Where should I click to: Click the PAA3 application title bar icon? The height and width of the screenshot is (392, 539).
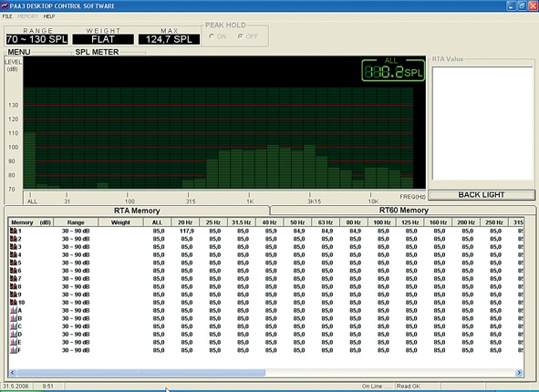click(5, 5)
